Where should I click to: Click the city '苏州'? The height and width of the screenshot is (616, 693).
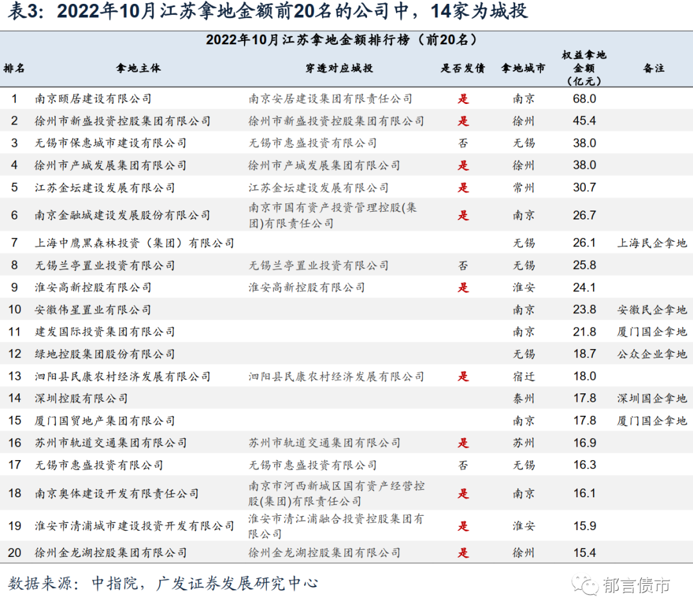(x=524, y=443)
